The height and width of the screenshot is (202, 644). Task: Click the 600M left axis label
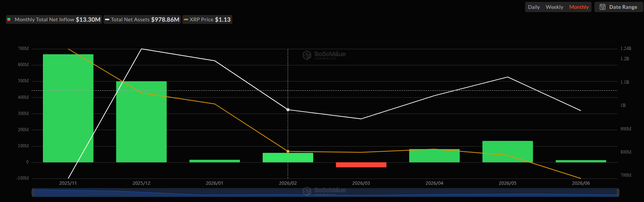point(23,65)
